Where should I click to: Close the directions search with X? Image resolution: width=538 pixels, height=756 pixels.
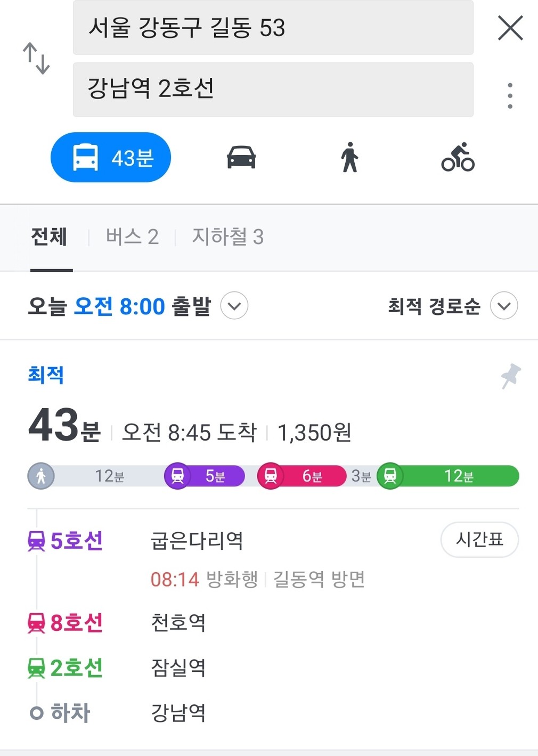pos(510,28)
